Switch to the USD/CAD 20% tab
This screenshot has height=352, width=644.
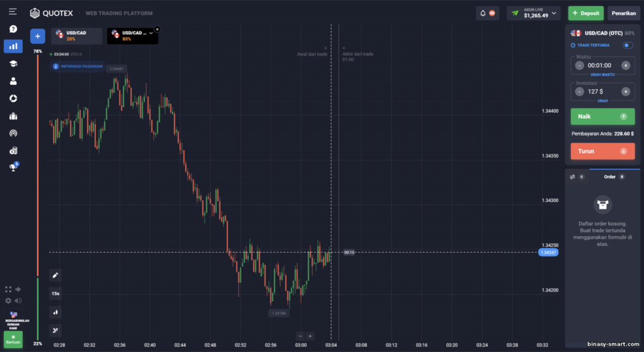coord(76,36)
